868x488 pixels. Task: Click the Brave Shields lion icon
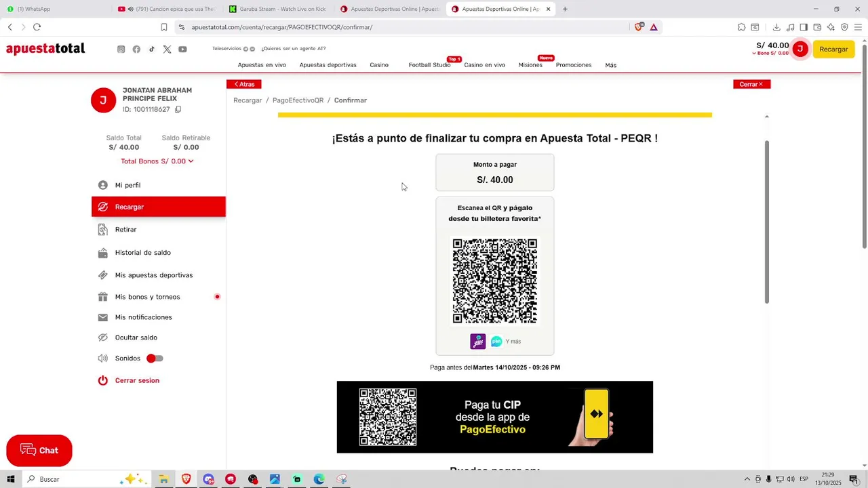tap(638, 27)
